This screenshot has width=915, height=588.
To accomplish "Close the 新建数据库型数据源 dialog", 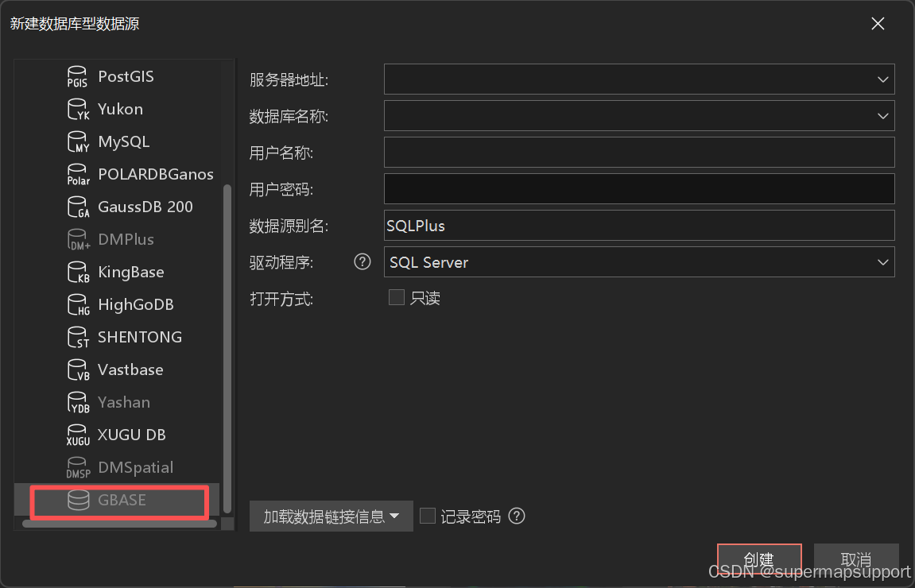I will [x=878, y=24].
